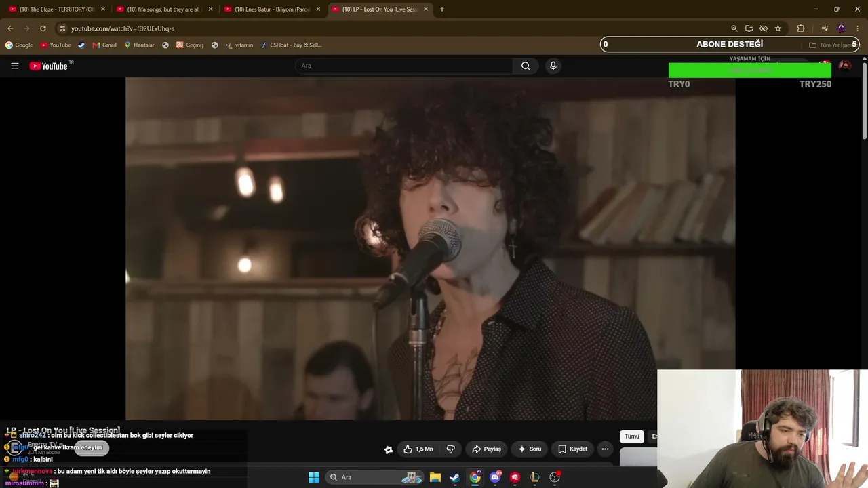Open the Windows Start menu
Screen dimensions: 868x488
tap(314, 477)
